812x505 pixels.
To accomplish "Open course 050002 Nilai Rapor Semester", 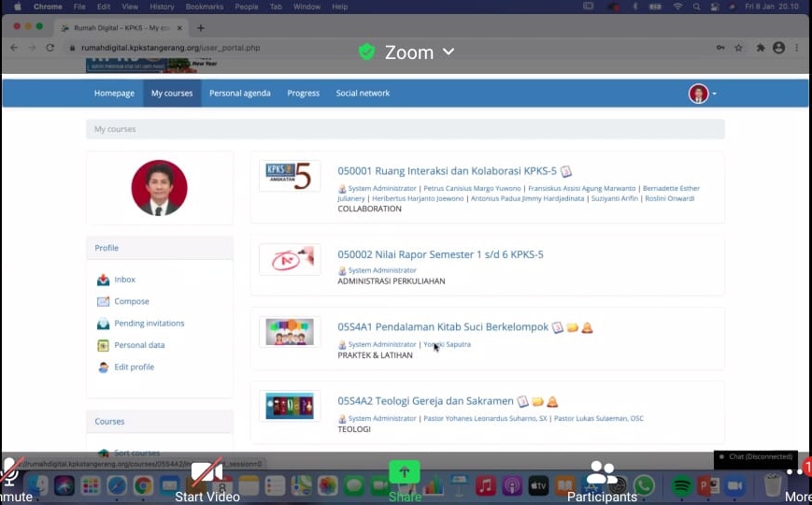I will [441, 254].
